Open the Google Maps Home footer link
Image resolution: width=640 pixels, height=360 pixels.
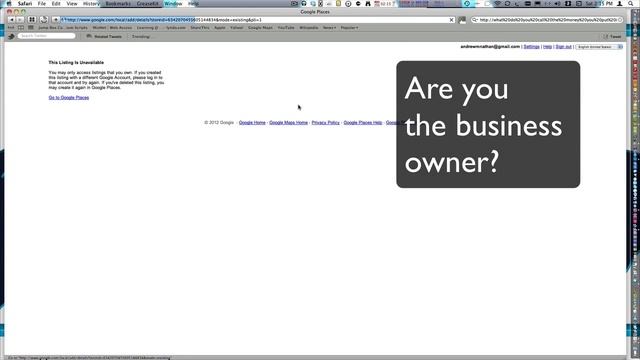pos(289,122)
